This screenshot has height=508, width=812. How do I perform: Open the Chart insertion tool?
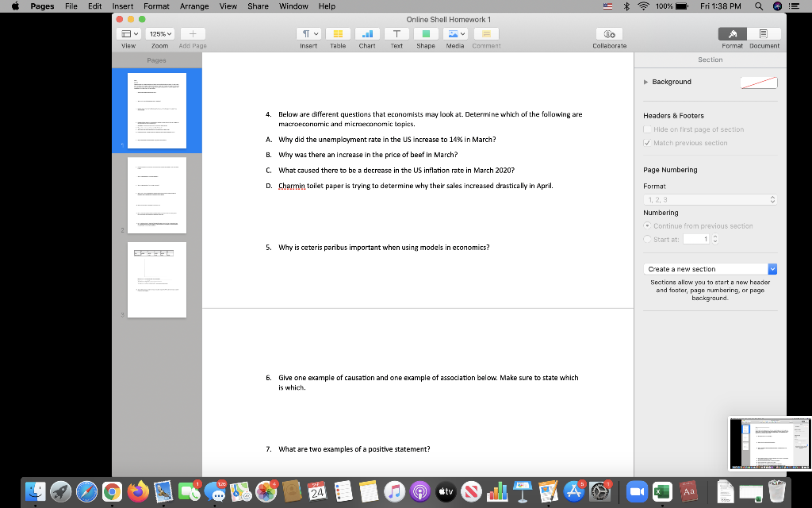tap(366, 33)
